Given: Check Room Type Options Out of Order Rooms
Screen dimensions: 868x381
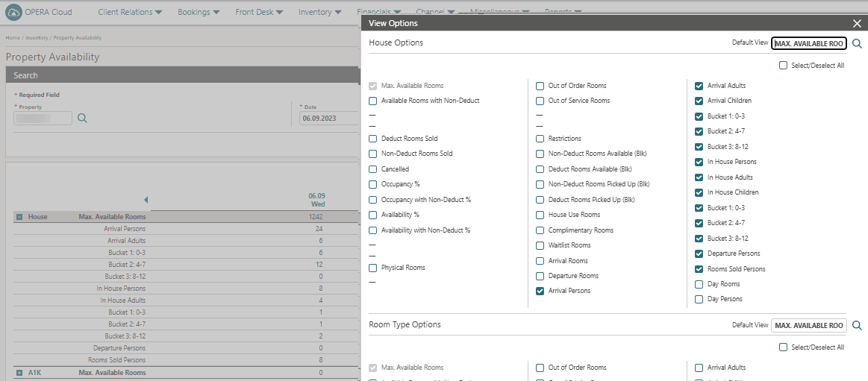Looking at the screenshot, I should (x=540, y=368).
